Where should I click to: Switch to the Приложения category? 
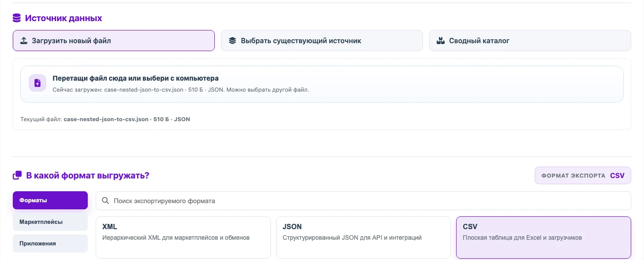(50, 243)
